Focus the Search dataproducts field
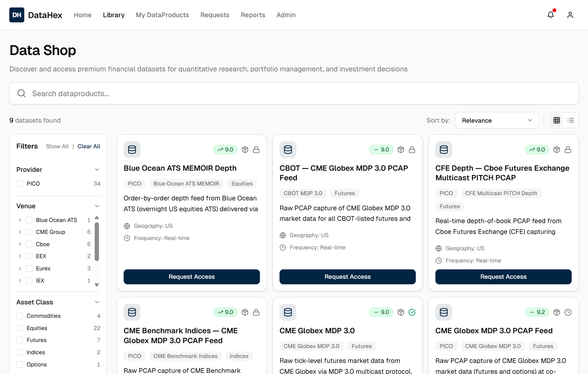This screenshot has width=588, height=374. click(294, 93)
